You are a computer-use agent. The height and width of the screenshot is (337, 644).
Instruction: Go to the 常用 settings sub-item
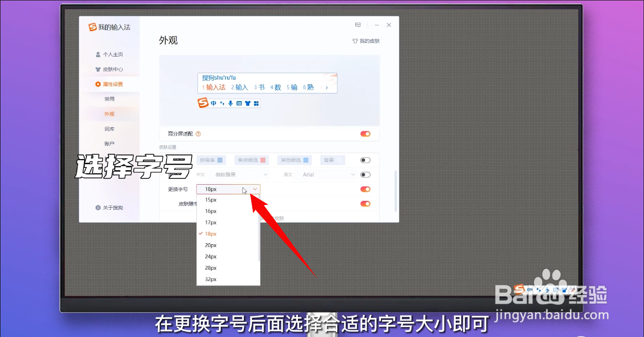(109, 99)
